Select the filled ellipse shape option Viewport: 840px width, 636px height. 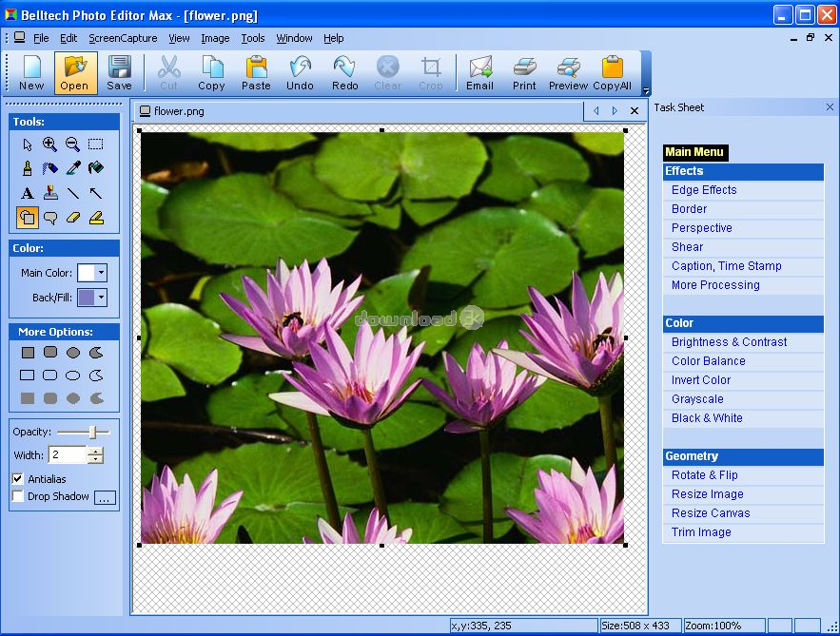(73, 353)
